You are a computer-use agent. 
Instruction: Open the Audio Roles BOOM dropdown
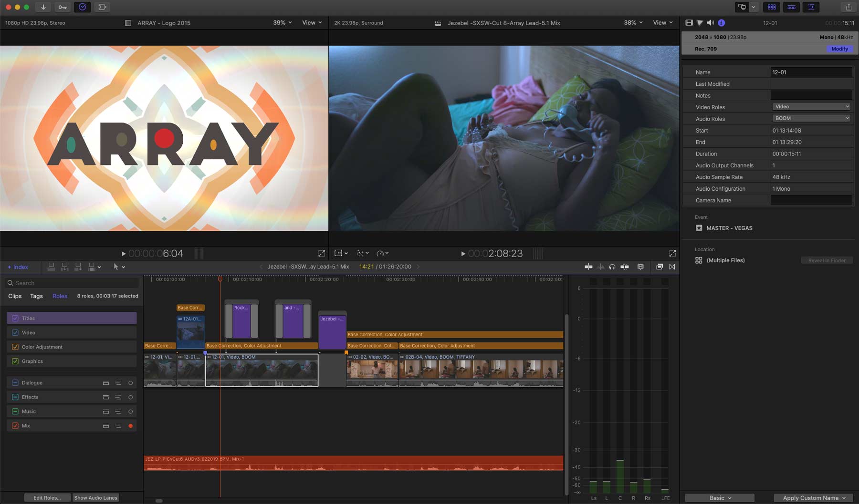811,118
